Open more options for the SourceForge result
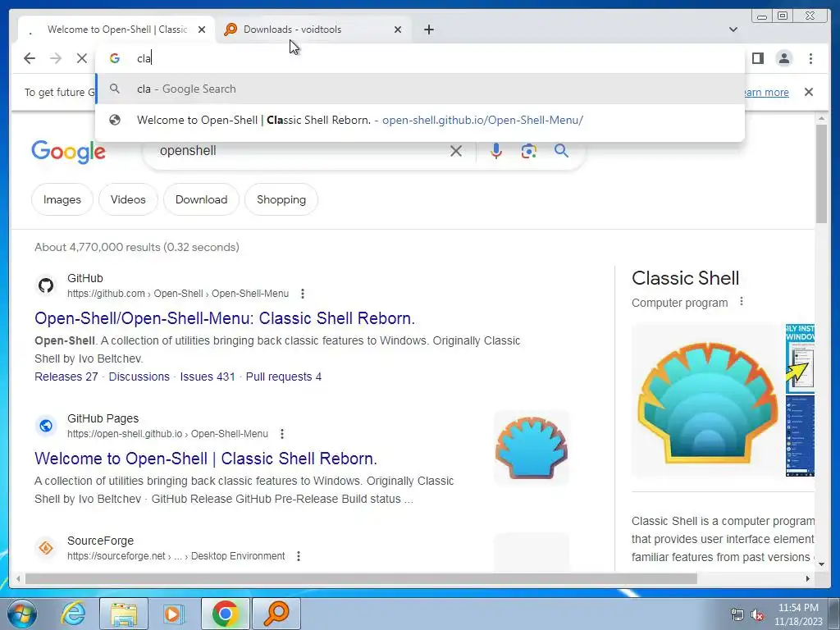This screenshot has height=630, width=840. click(299, 556)
